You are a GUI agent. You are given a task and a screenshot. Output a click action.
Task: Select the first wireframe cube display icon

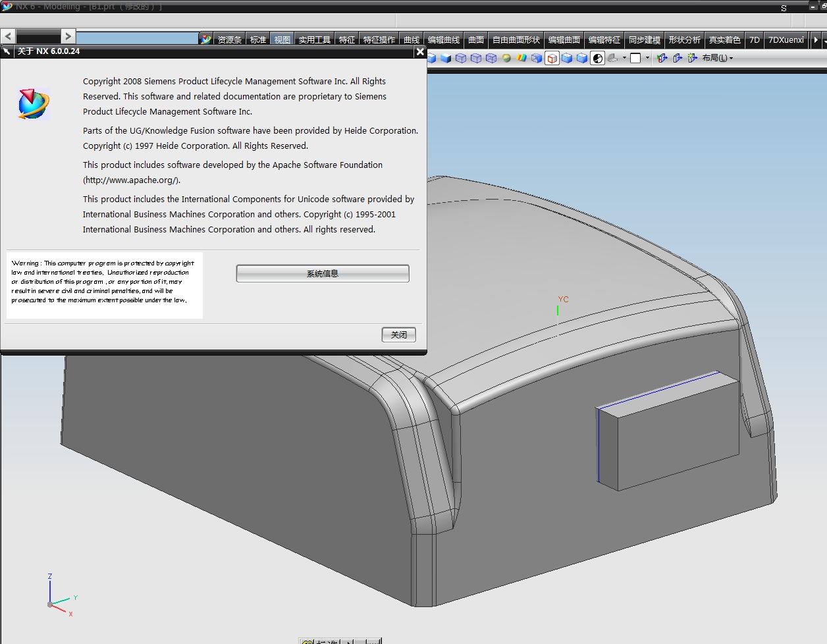(x=461, y=58)
